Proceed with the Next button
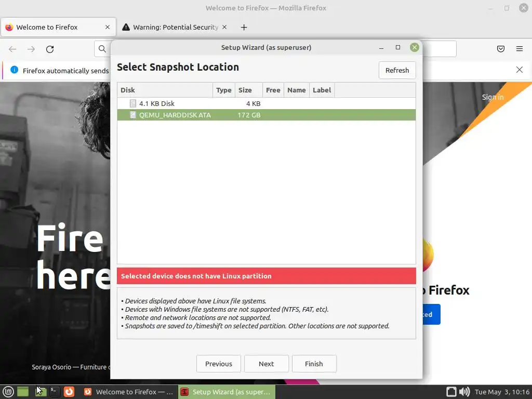Screen dimensions: 532x399 click(x=267, y=364)
